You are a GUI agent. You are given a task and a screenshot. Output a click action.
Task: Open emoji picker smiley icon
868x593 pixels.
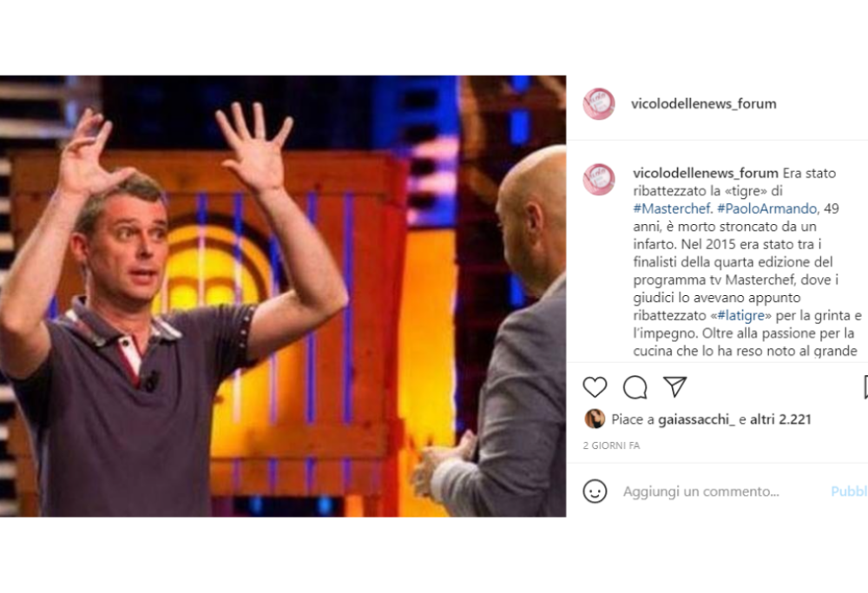click(595, 491)
